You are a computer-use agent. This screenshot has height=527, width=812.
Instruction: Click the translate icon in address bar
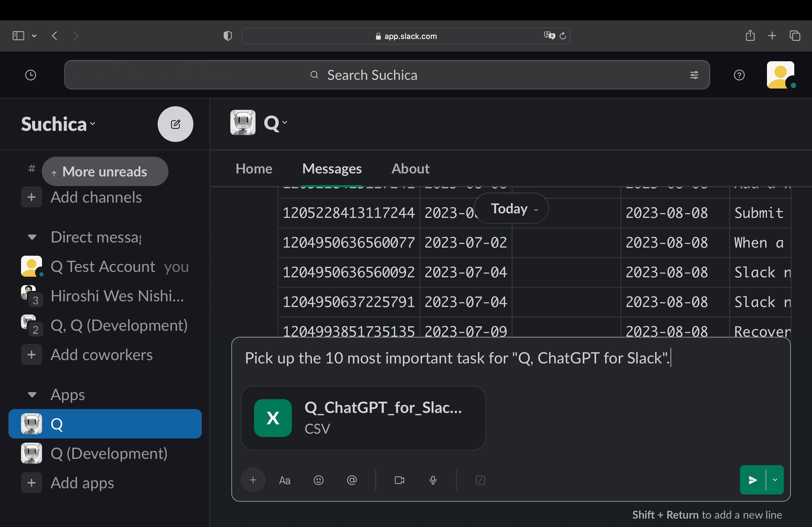point(549,35)
